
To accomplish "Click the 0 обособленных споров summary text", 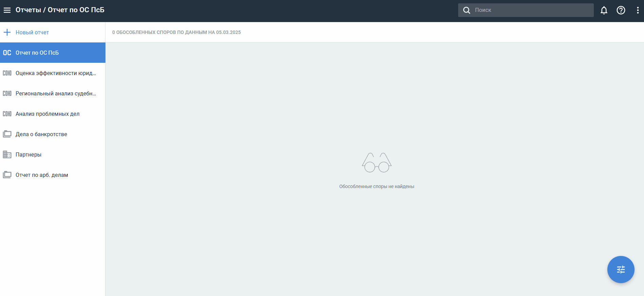I will 176,32.
